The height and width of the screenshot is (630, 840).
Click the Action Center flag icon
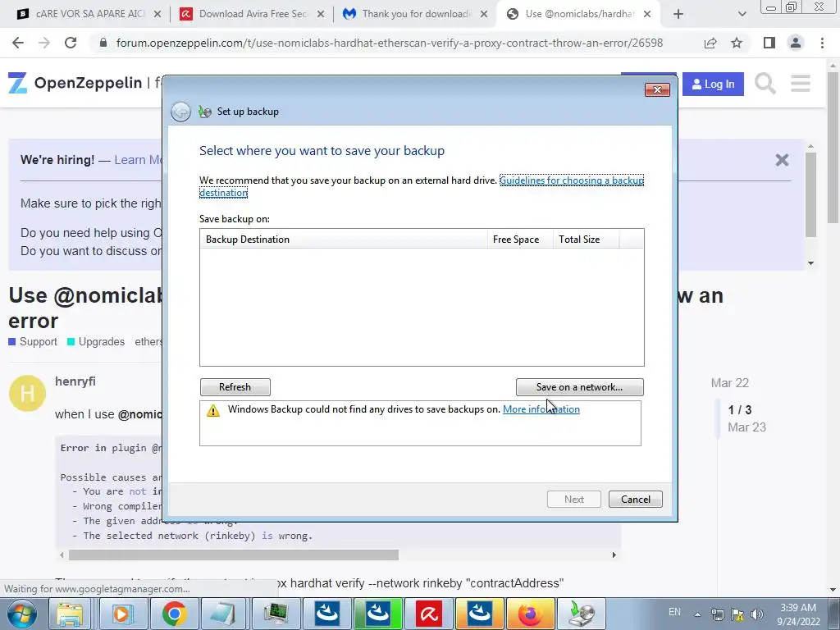click(737, 614)
